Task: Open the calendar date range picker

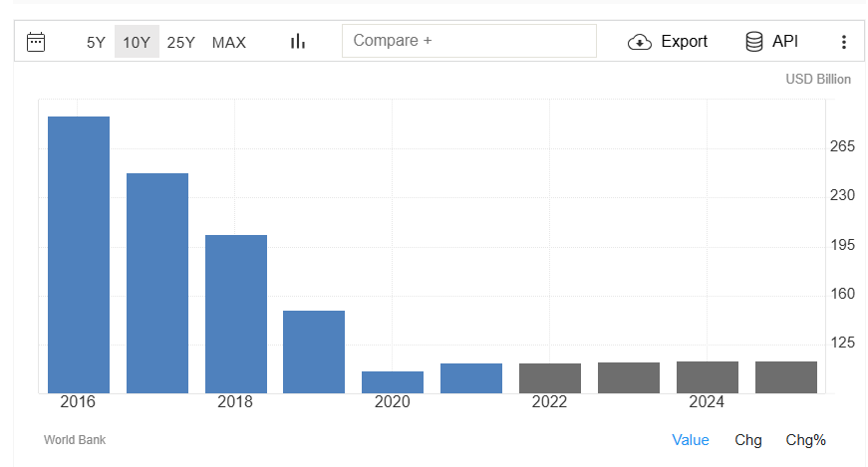Action: point(36,42)
